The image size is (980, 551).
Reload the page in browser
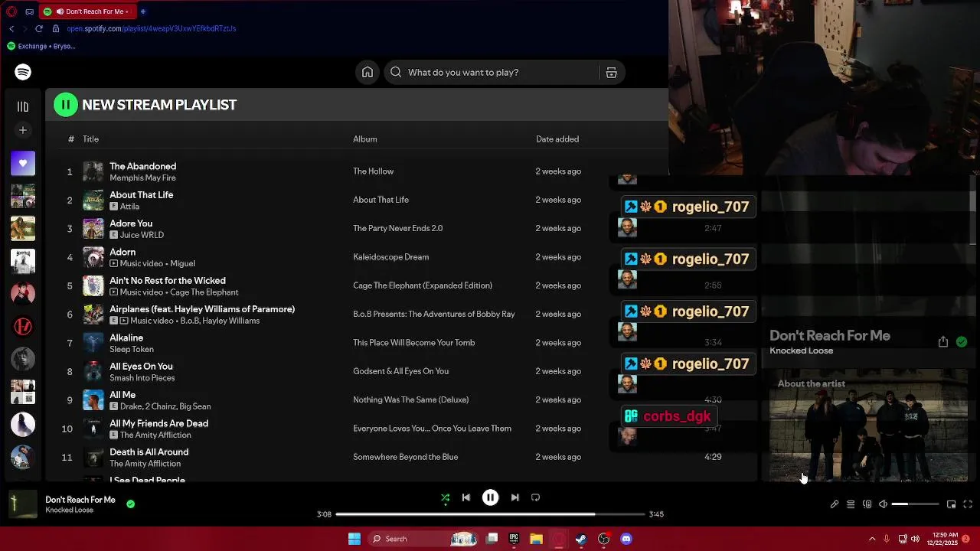[x=39, y=28]
